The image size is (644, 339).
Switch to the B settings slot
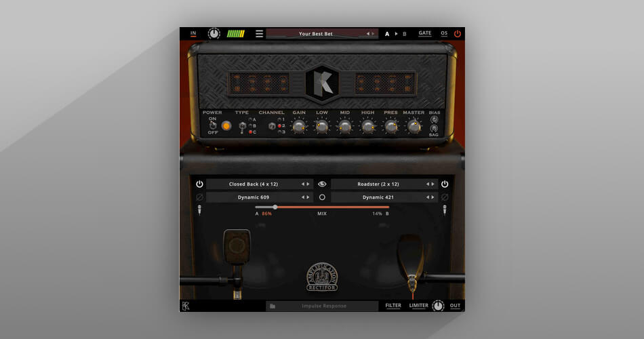[x=405, y=34]
